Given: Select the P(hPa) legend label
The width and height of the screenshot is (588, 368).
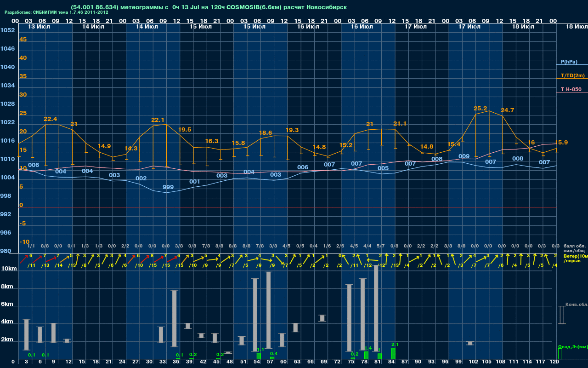Looking at the screenshot, I should pos(569,62).
